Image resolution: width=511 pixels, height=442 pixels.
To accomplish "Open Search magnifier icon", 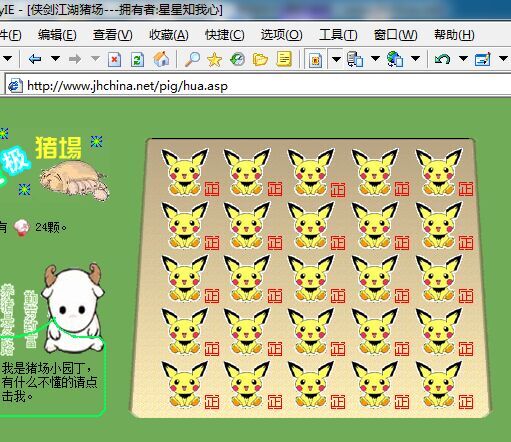I will coord(192,59).
